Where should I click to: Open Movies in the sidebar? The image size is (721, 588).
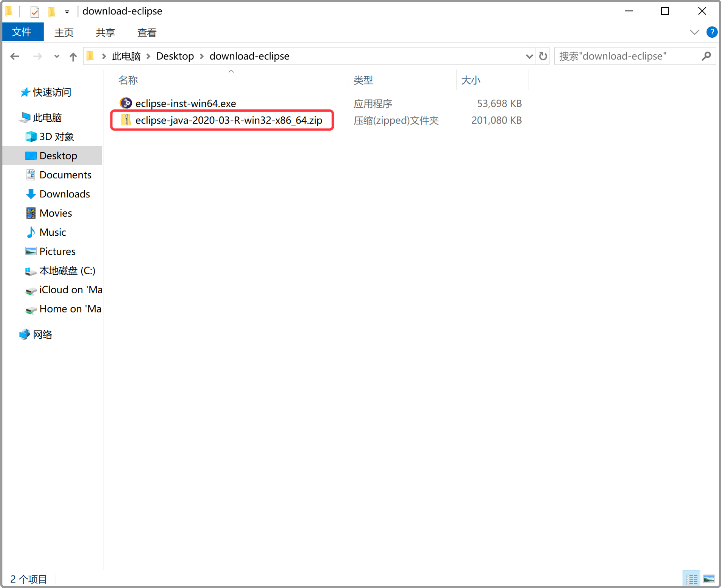coord(55,213)
